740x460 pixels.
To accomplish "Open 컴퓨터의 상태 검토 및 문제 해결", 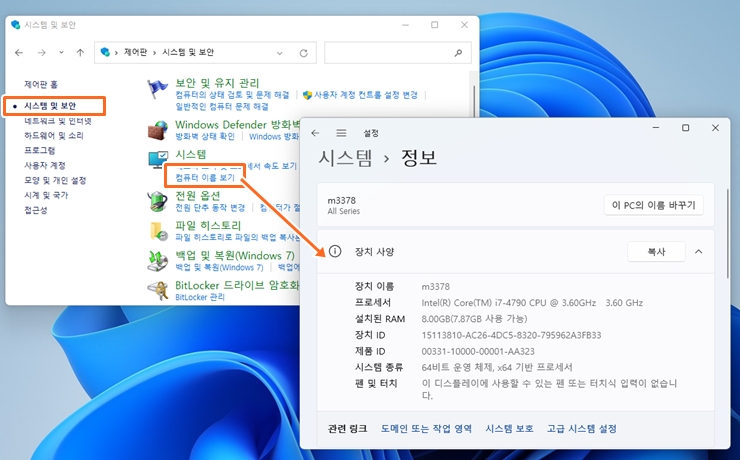I will [x=232, y=95].
